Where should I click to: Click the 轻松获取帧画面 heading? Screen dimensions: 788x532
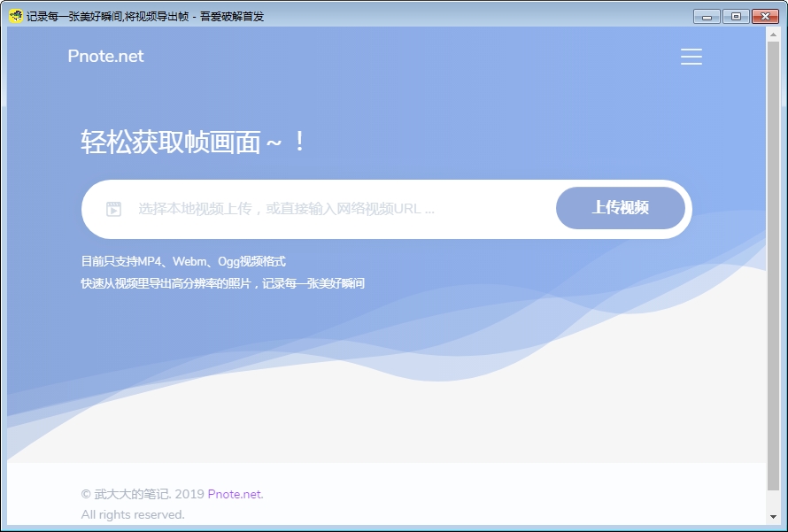point(193,142)
